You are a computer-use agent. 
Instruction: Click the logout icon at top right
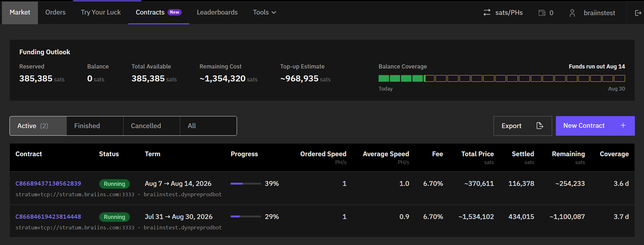[638, 13]
